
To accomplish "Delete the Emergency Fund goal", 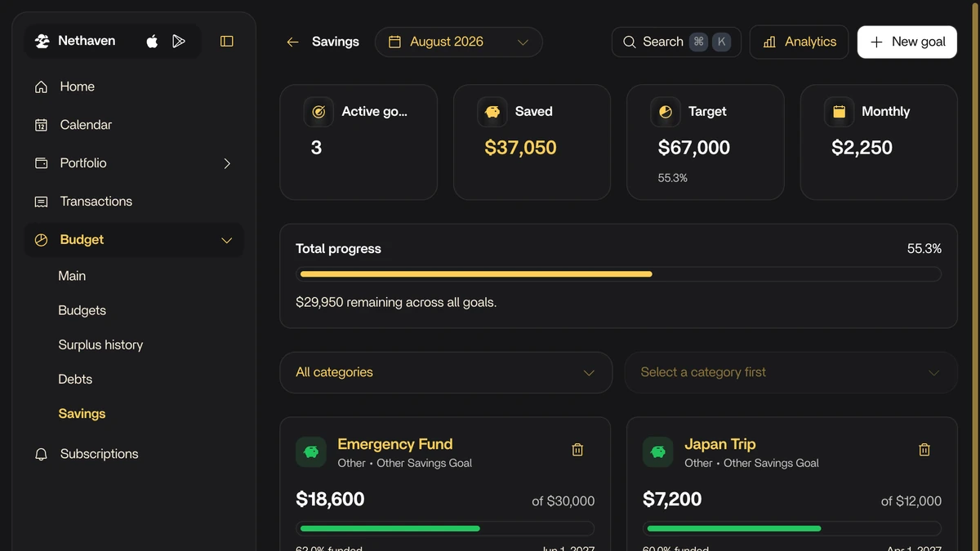I will coord(577,450).
